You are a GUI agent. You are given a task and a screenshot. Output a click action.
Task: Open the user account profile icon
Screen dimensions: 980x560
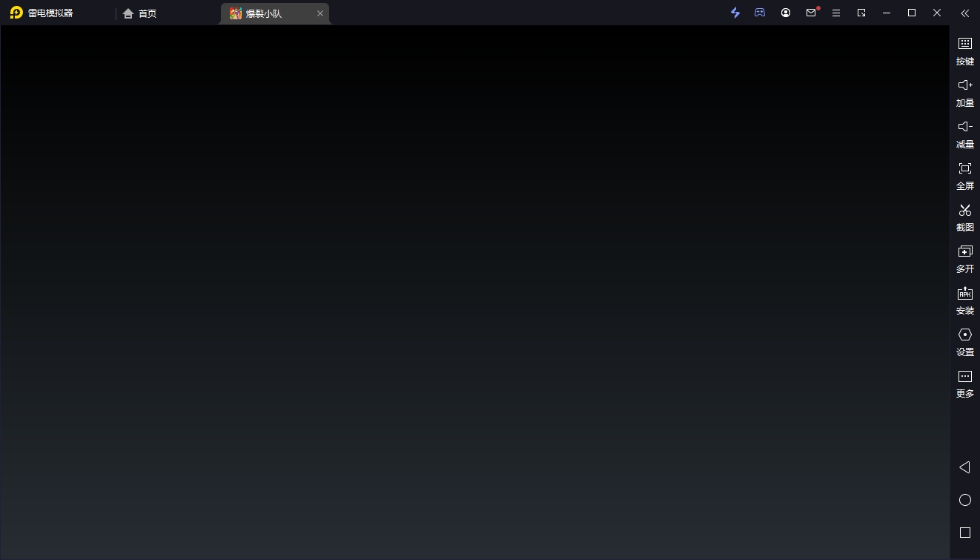coord(786,13)
